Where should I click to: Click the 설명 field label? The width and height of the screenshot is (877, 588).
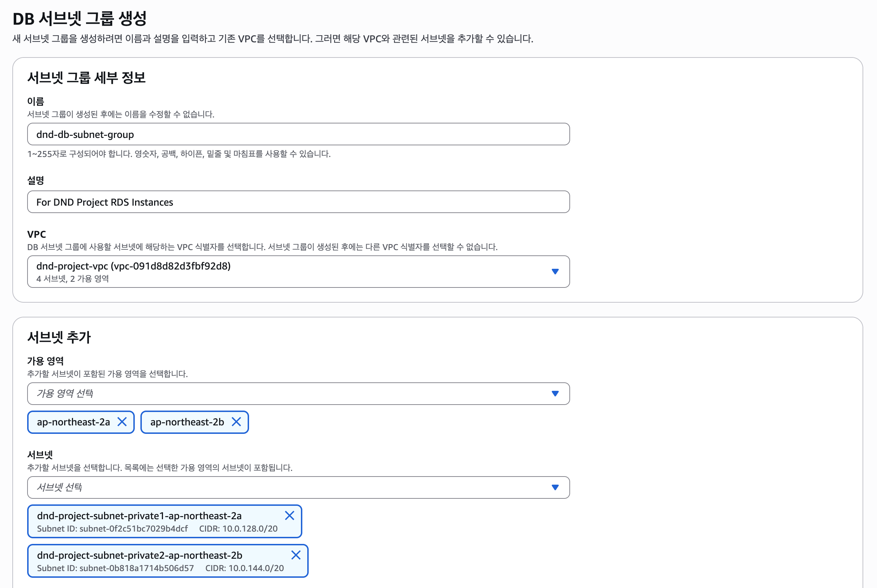(x=36, y=180)
